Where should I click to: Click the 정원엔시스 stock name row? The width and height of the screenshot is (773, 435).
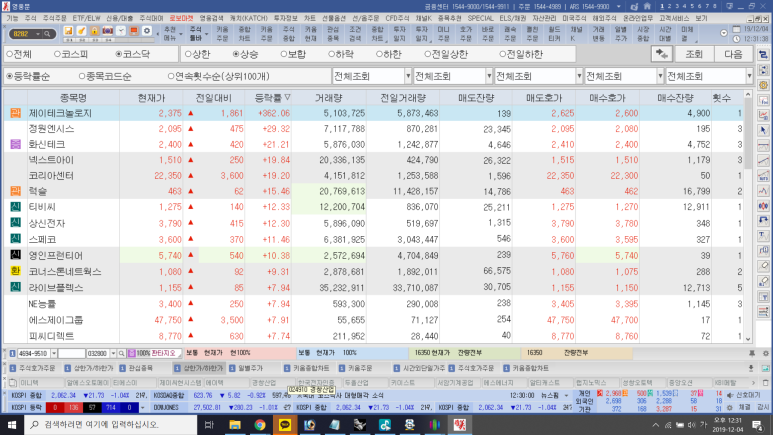[51, 129]
